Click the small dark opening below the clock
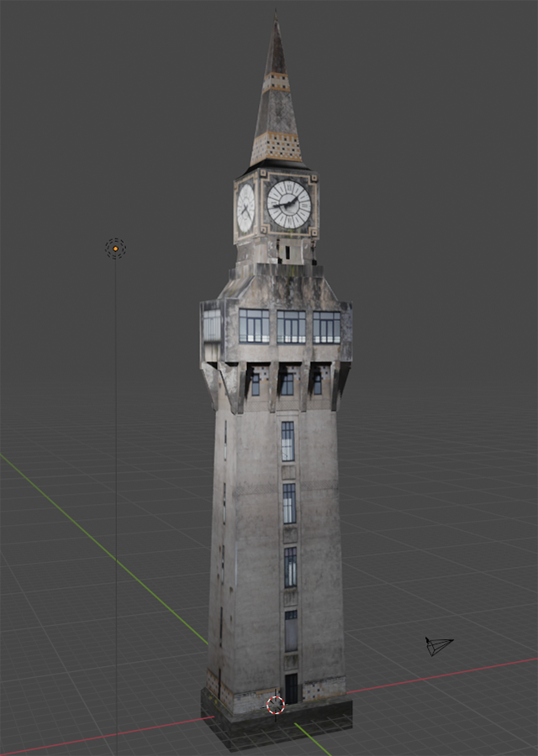The width and height of the screenshot is (538, 756). click(287, 251)
